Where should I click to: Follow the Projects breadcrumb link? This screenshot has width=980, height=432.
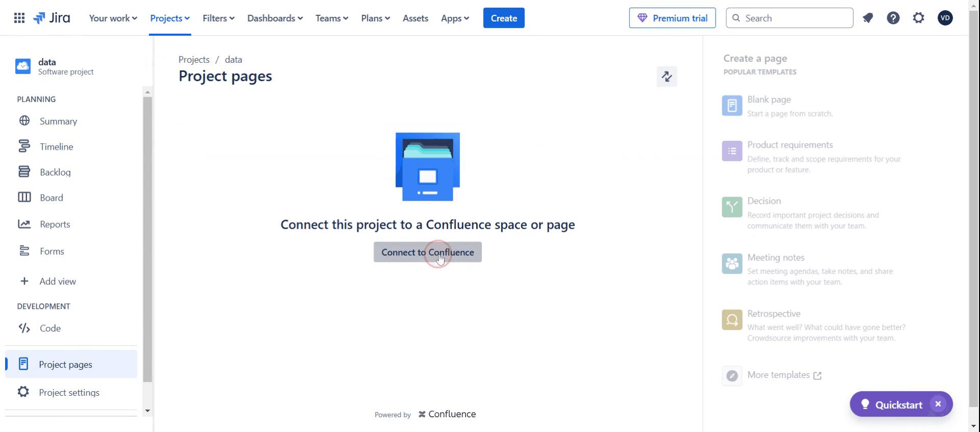coord(194,60)
